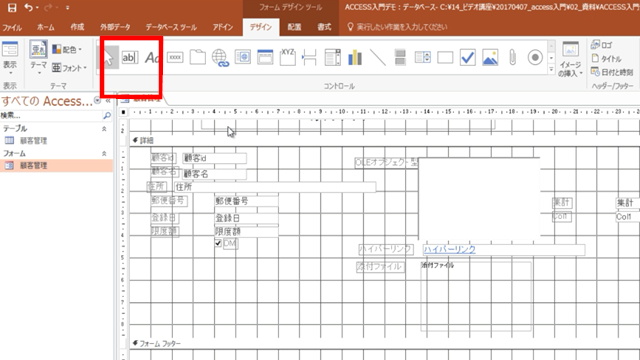
Task: Choose the Image control icon
Action: point(490,58)
